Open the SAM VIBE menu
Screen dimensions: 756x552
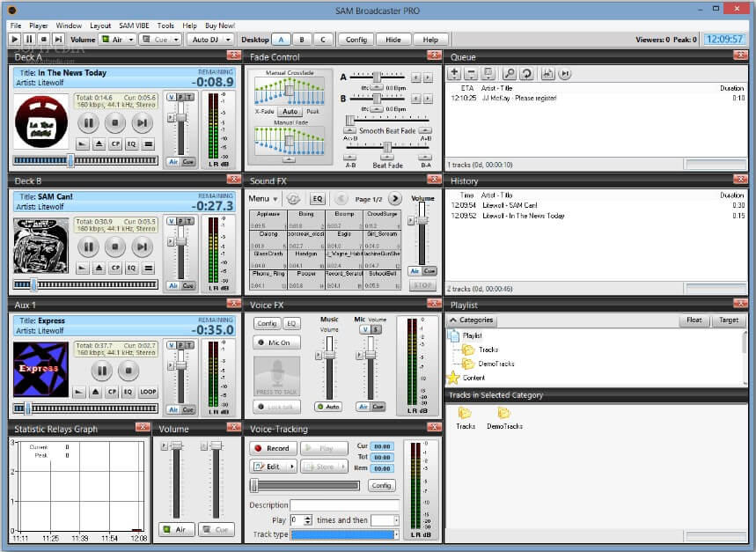134,26
